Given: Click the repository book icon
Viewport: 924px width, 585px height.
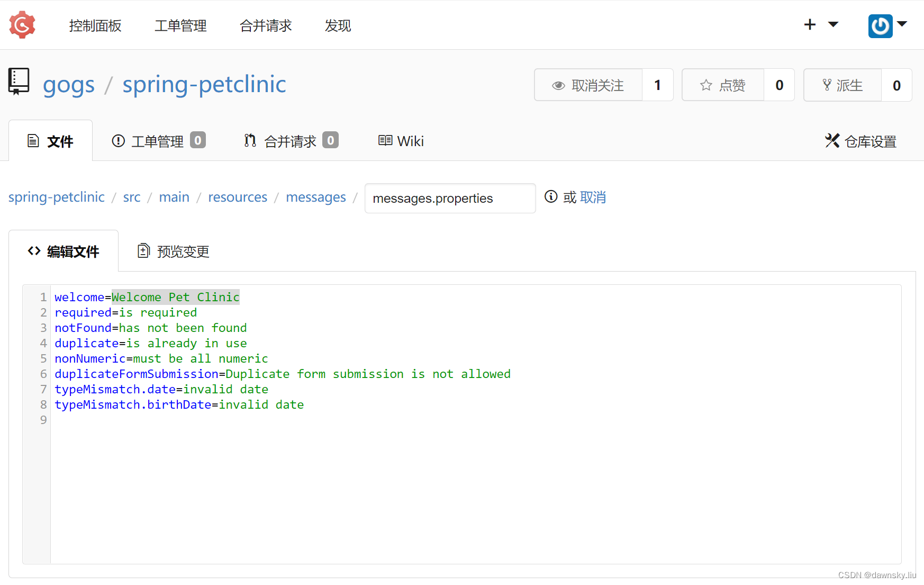Looking at the screenshot, I should point(19,82).
